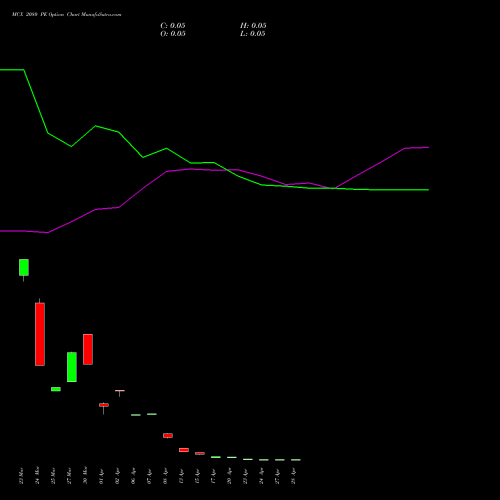Select the 'C: 0.05' close value

173,26
